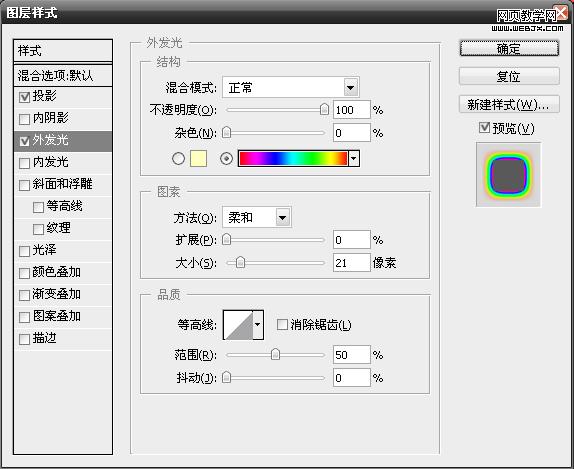Click the 新建样式 button
574x469 pixels.
coord(509,105)
